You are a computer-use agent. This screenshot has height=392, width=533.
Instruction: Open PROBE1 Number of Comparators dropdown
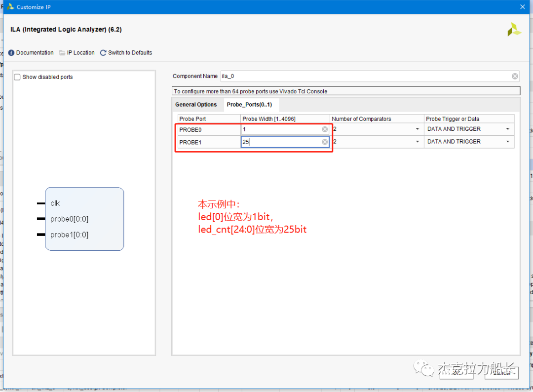coord(417,142)
